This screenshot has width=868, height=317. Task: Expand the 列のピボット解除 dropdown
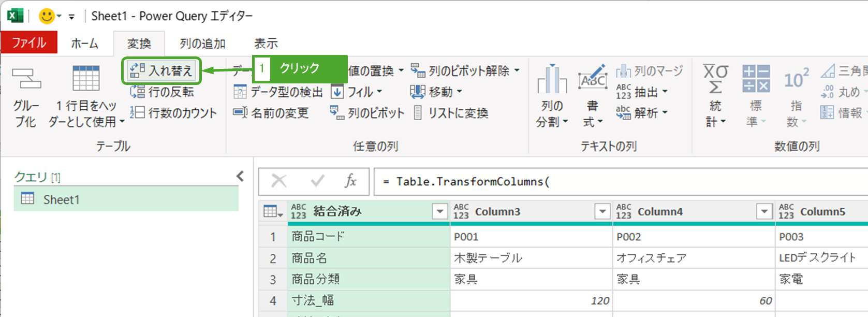point(517,70)
